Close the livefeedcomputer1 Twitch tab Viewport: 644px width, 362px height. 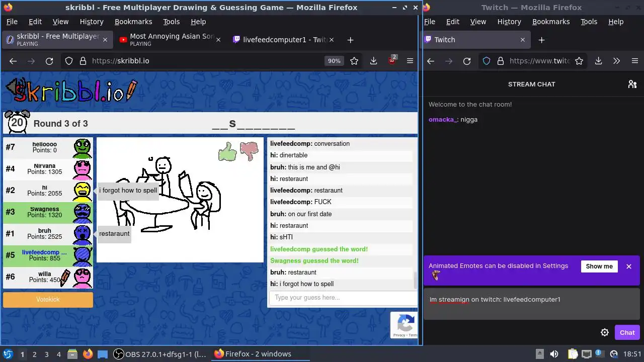332,40
